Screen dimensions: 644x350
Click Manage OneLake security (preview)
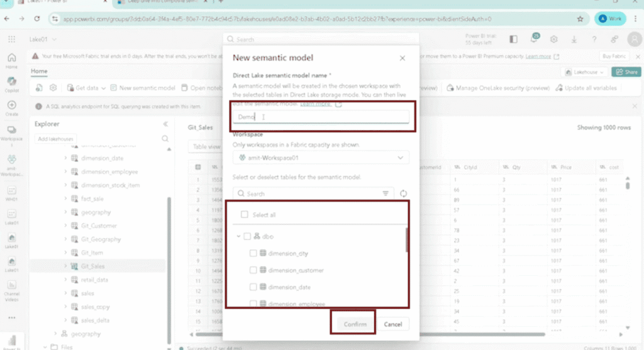pos(498,87)
